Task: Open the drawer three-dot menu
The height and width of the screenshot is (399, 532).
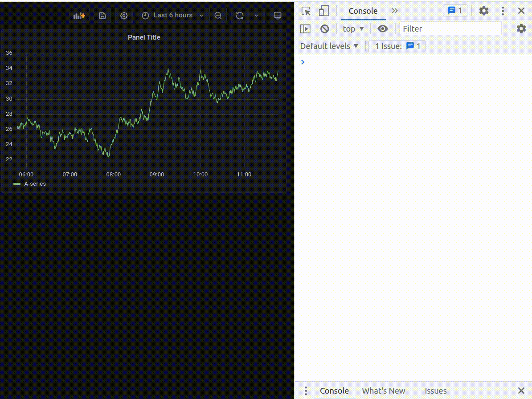Action: click(306, 391)
